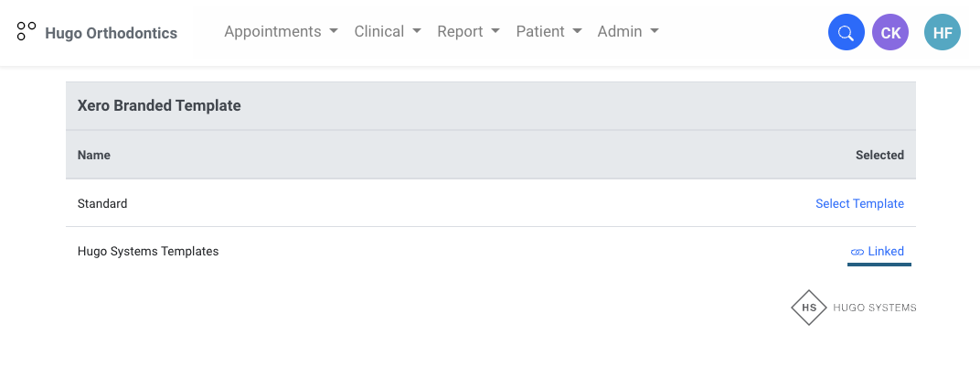
Task: Open the Admin menu
Action: [628, 31]
